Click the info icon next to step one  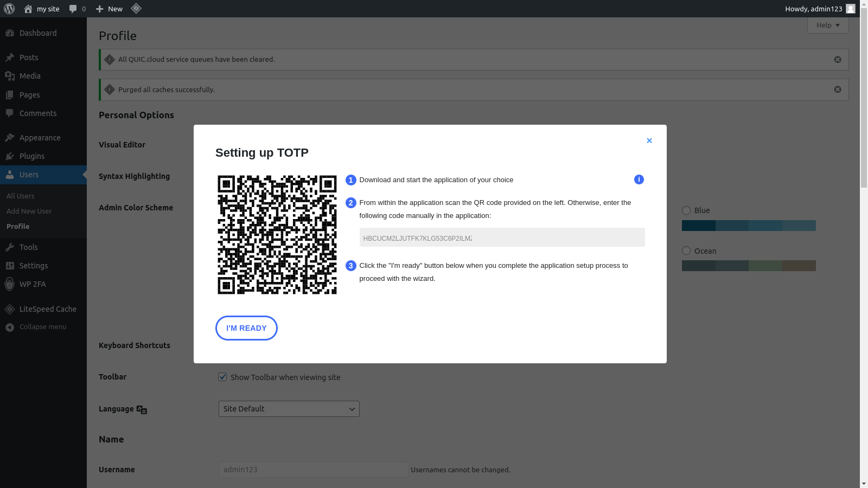[x=639, y=179]
